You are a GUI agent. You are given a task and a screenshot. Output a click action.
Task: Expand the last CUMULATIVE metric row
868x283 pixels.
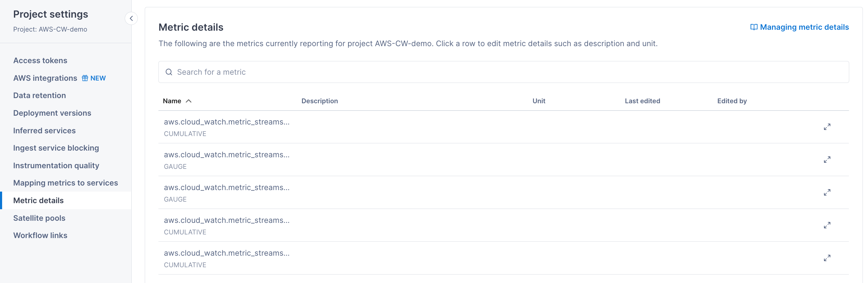click(827, 258)
